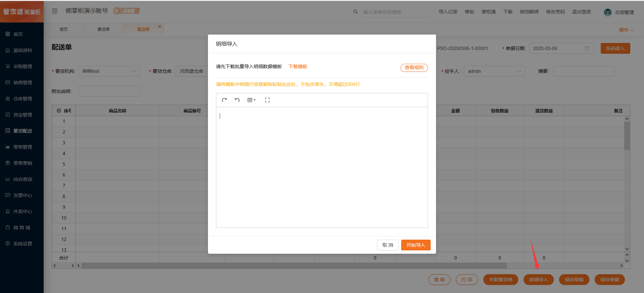This screenshot has height=293, width=644.
Task: Click the search magnifier icon in header
Action: [x=355, y=12]
